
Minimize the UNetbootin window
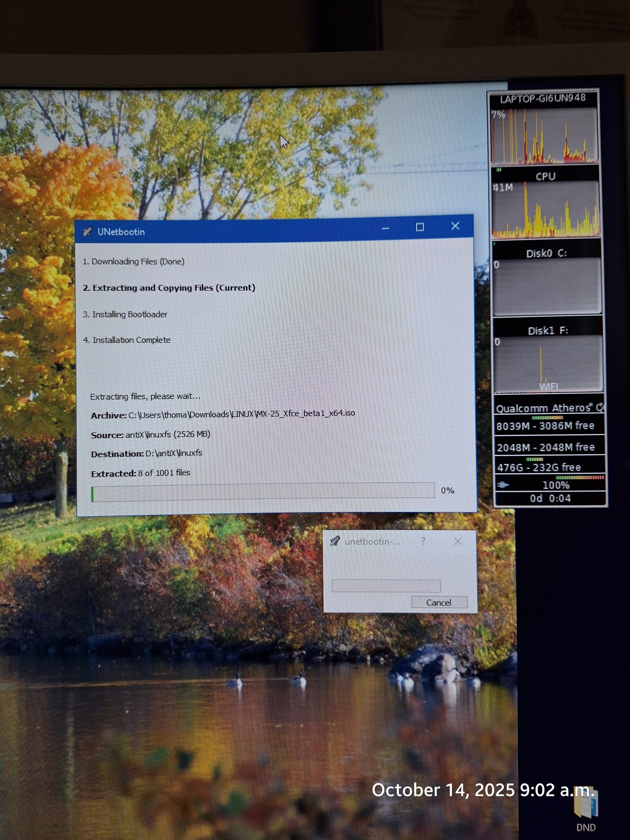pyautogui.click(x=385, y=228)
